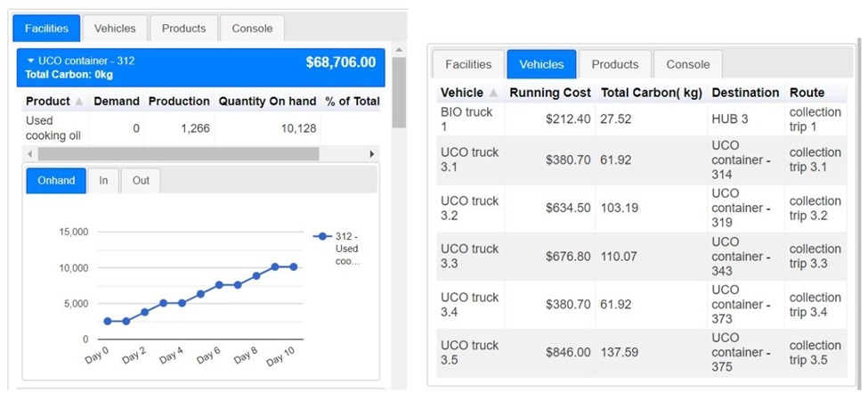Click the Used cooking oil product cell
868x401 pixels.
coord(53,128)
